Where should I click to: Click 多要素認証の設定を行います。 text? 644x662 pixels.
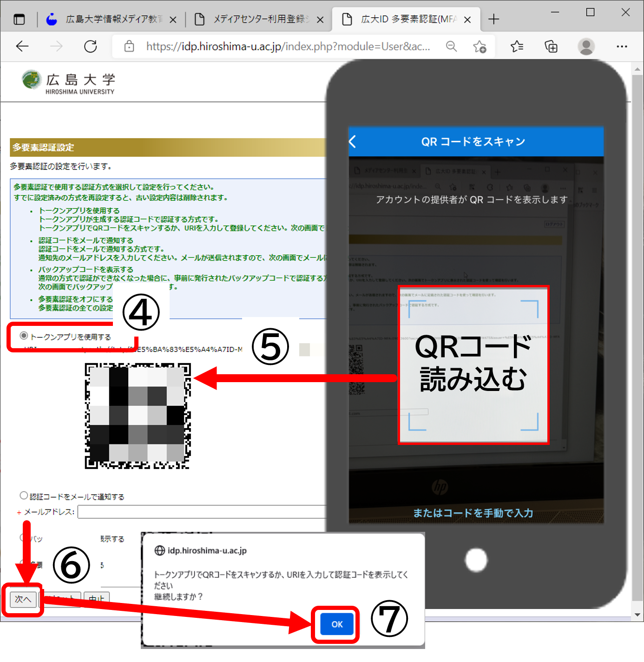[61, 166]
